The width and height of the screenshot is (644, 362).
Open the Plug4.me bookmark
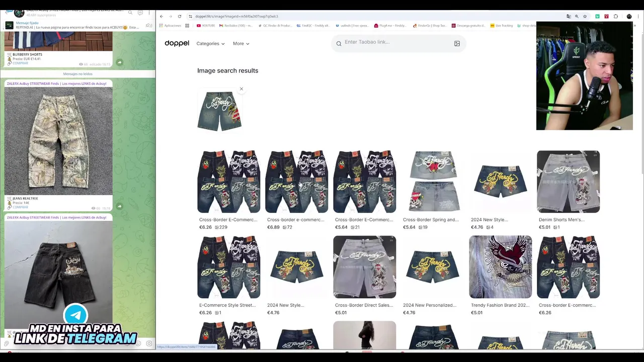click(390, 26)
